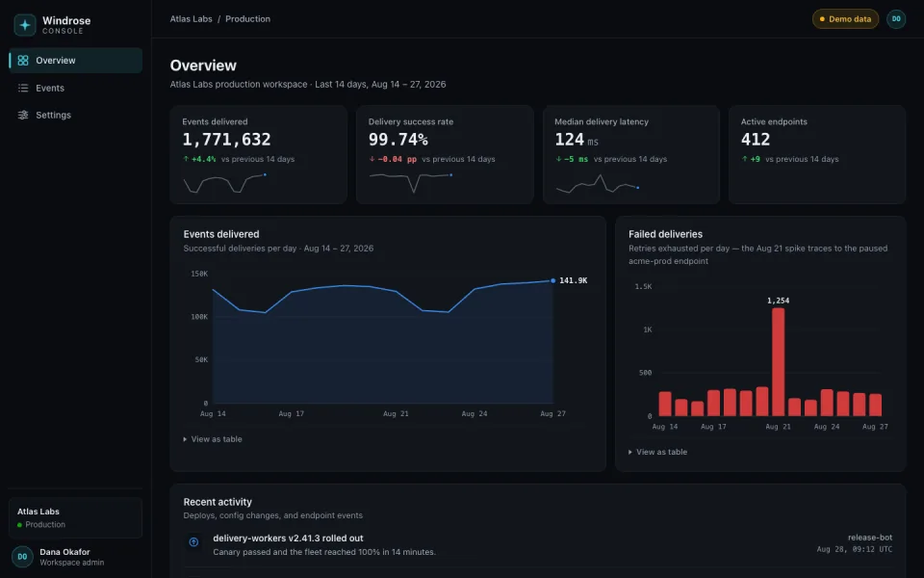Image resolution: width=924 pixels, height=578 pixels.
Task: Click the green up arrow on Active endpoints
Action: coord(744,159)
